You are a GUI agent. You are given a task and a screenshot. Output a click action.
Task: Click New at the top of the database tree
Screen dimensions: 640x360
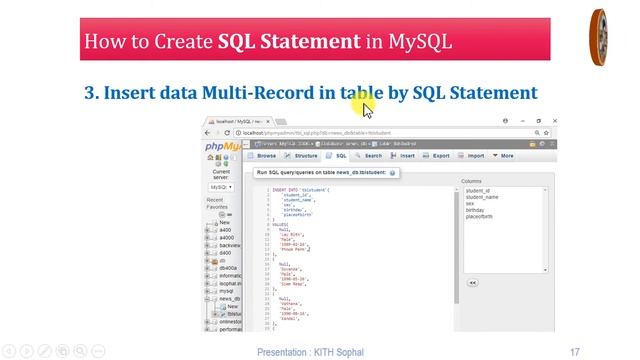tap(225, 223)
